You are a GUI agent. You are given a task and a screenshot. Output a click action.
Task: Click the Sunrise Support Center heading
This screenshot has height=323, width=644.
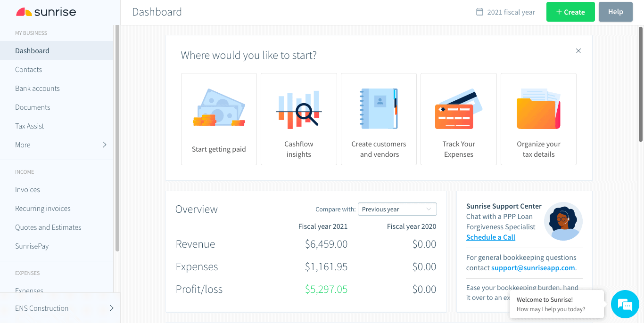point(504,206)
